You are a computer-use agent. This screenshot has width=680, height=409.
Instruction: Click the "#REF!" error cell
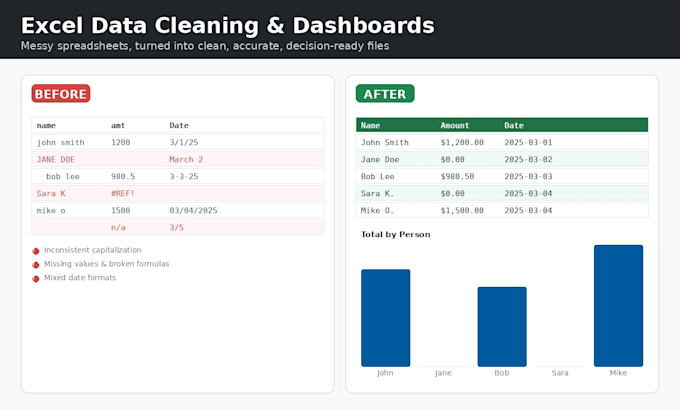point(123,193)
